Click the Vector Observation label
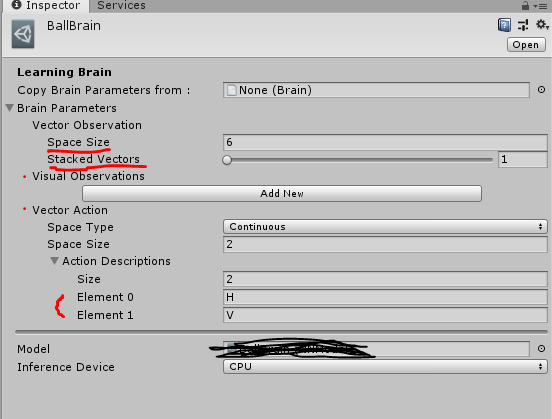 [87, 125]
